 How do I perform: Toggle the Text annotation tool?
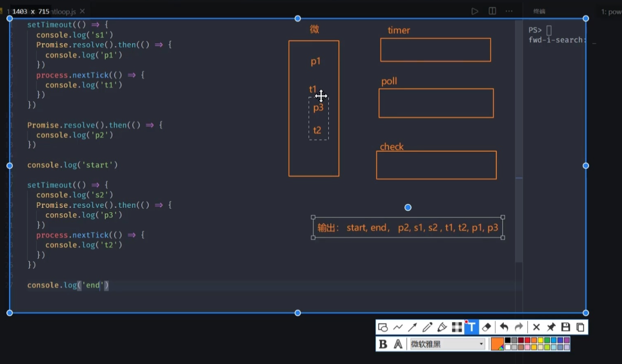471,327
